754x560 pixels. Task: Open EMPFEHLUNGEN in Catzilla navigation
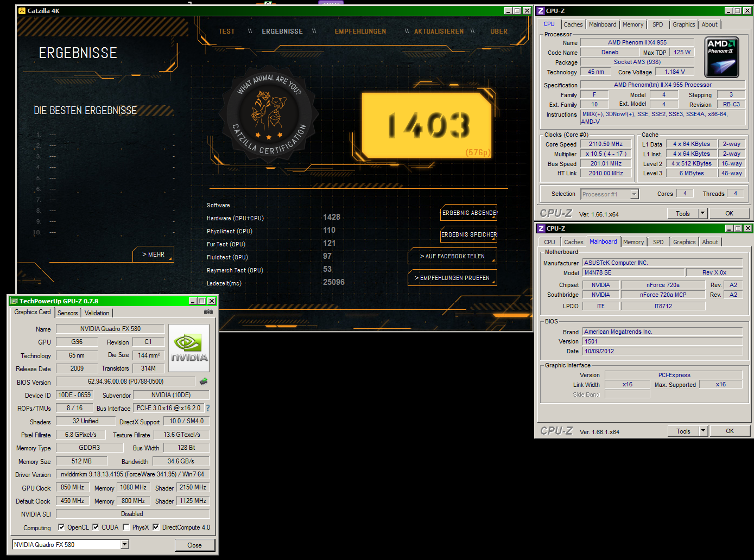360,31
